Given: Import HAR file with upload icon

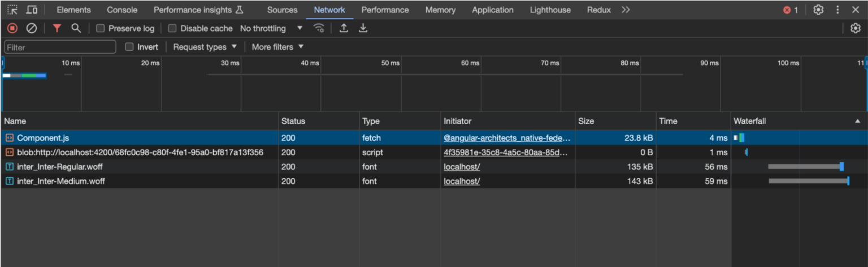Looking at the screenshot, I should point(344,28).
